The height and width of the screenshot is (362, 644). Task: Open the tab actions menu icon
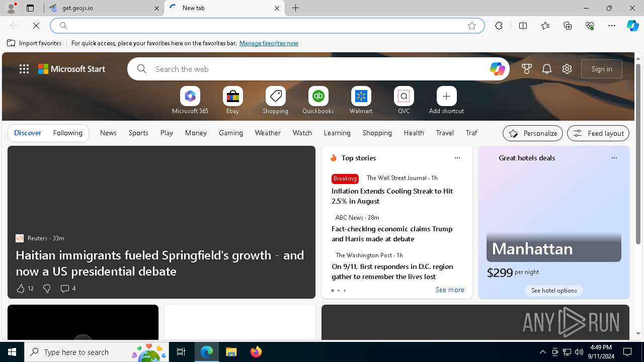(30, 8)
